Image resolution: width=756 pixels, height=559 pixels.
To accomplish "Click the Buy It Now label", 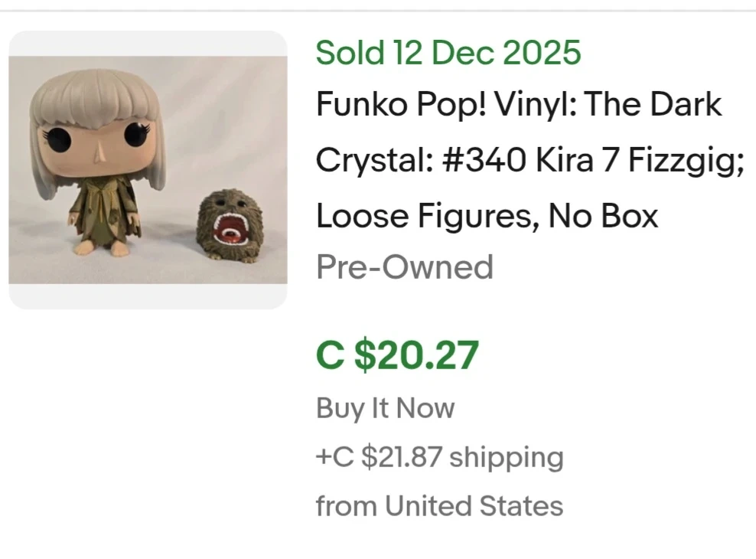I will click(385, 408).
